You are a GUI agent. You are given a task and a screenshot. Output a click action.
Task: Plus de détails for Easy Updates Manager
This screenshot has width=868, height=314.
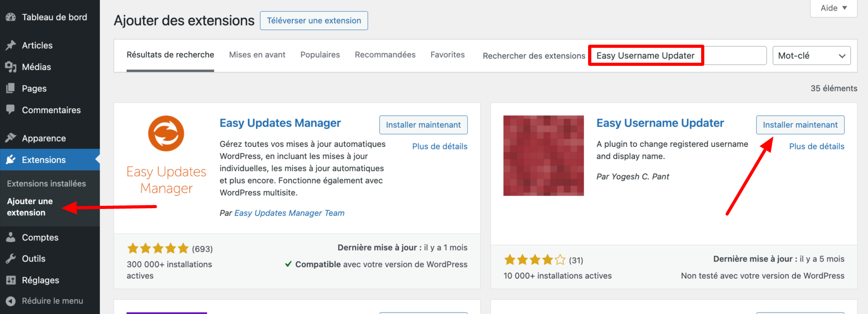pyautogui.click(x=440, y=146)
